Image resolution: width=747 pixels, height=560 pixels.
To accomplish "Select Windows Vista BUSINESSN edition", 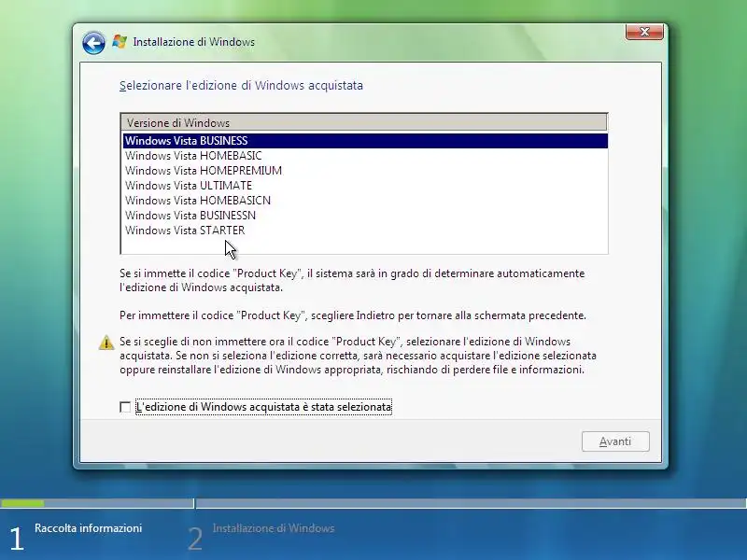I will point(365,216).
